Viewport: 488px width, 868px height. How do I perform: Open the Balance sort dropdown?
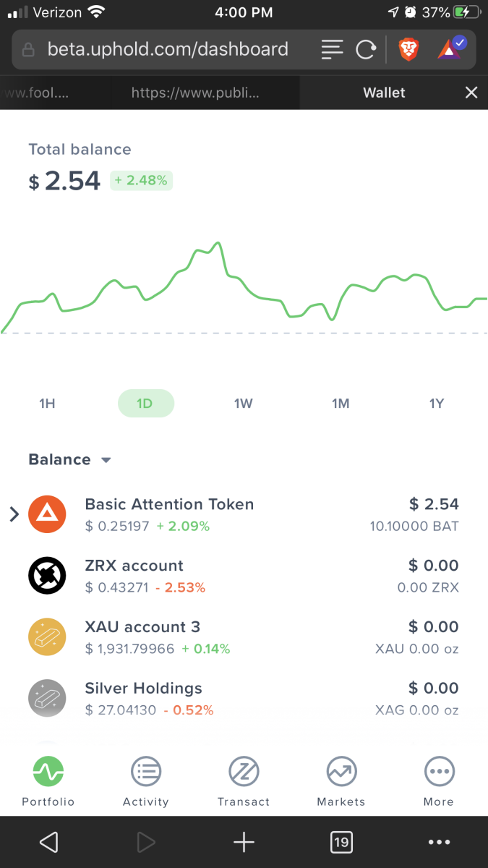coord(106,459)
